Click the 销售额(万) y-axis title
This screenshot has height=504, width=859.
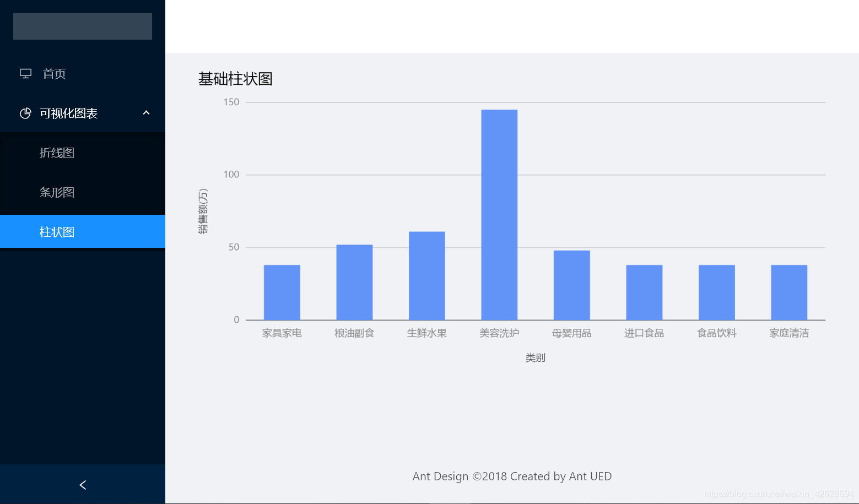click(203, 211)
